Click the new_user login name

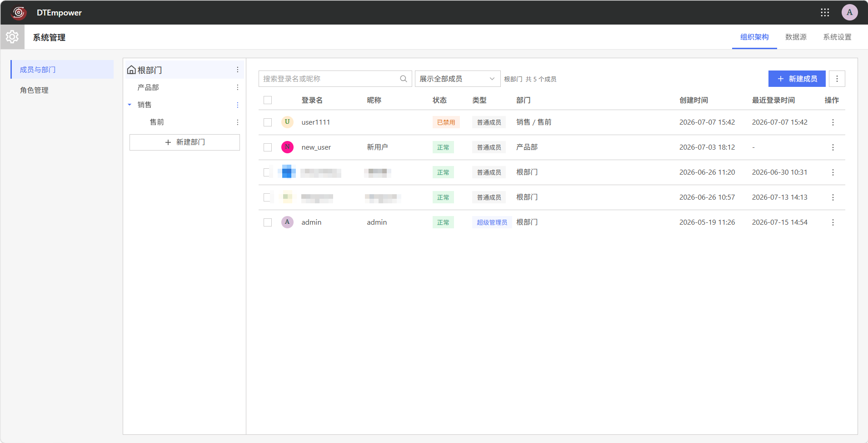(x=316, y=147)
